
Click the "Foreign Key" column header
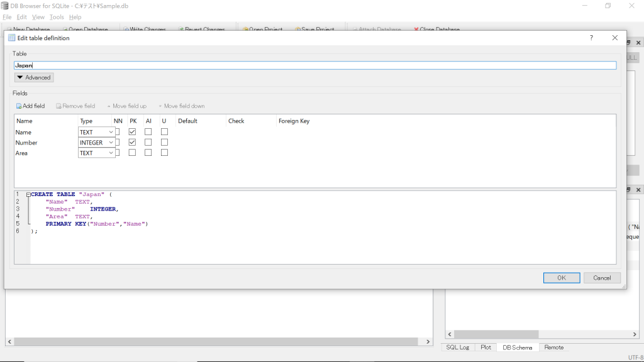tap(294, 121)
